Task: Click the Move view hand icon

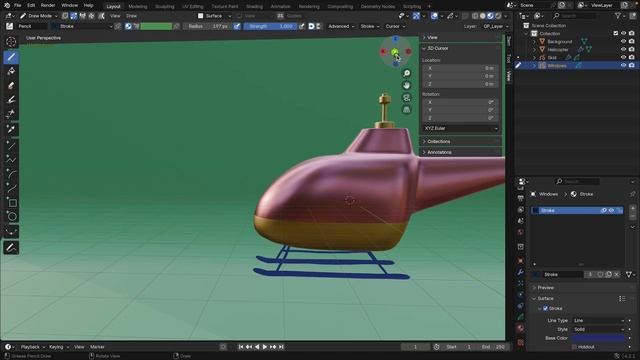Action: (x=407, y=85)
